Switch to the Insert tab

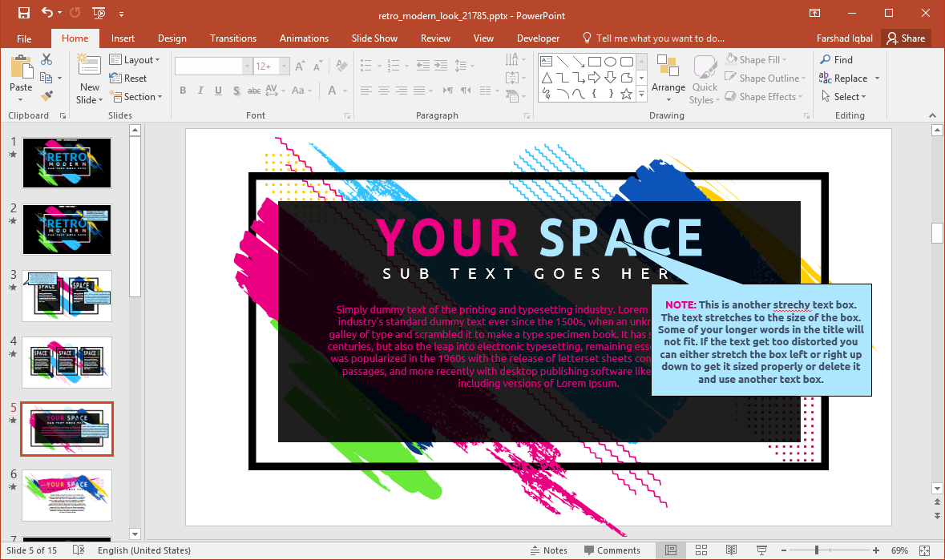tap(123, 38)
